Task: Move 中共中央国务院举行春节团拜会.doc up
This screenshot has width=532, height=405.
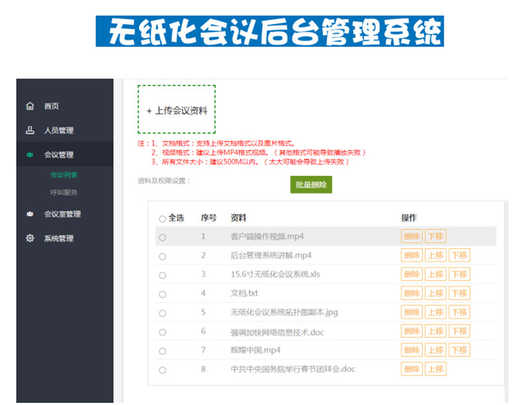Action: click(436, 369)
